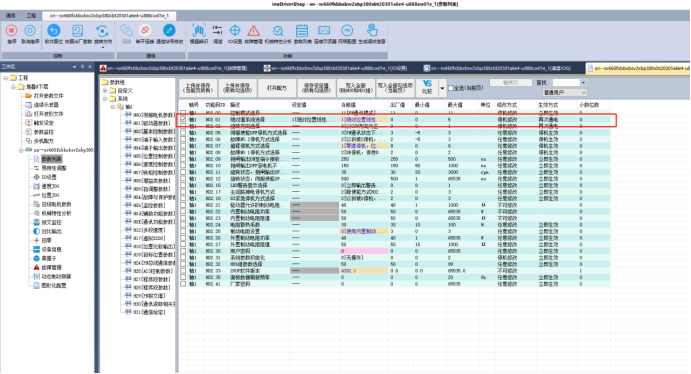Expand the 自定义 folder in the parameter tree
The height and width of the screenshot is (374, 691).
tap(106, 90)
